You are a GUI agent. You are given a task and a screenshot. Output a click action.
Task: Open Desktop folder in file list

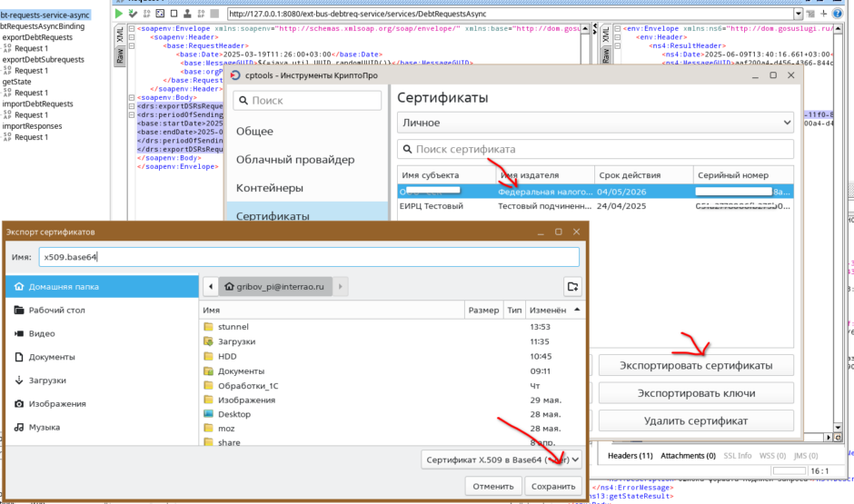234,414
